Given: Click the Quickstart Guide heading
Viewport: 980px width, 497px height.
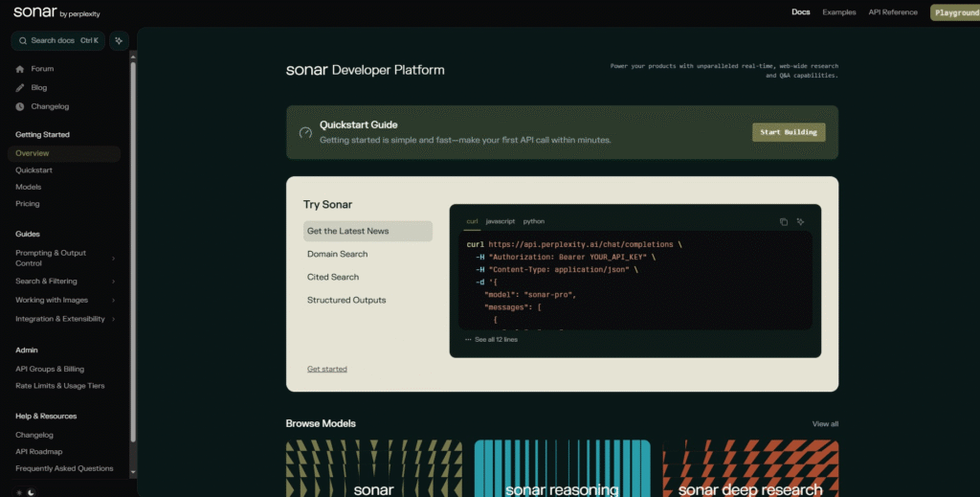Looking at the screenshot, I should (x=359, y=125).
